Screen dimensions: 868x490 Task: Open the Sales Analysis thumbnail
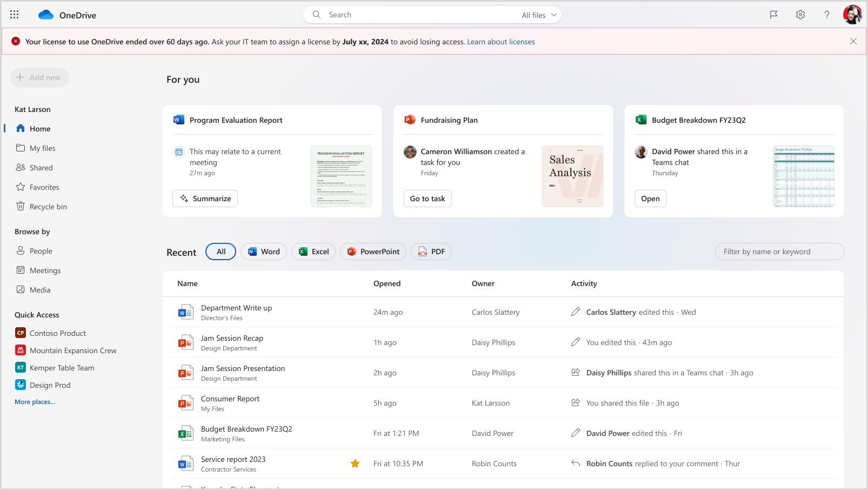(572, 176)
